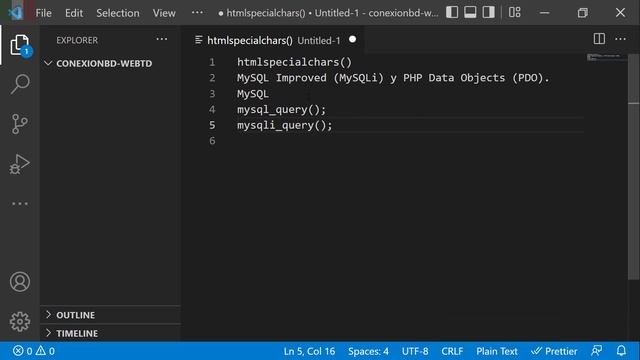Open the feedback icon in status bar
Image resolution: width=640 pixels, height=360 pixels.
(596, 351)
